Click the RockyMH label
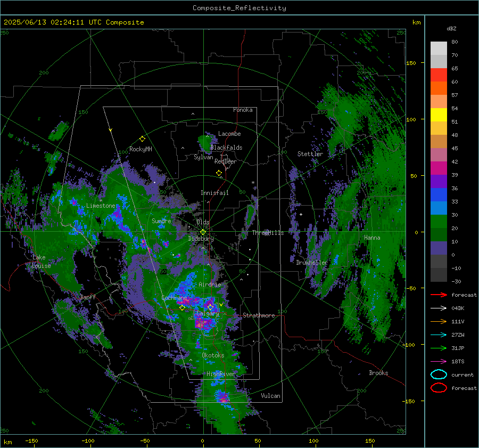Image resolution: width=479 pixels, height=448 pixels. [141, 149]
